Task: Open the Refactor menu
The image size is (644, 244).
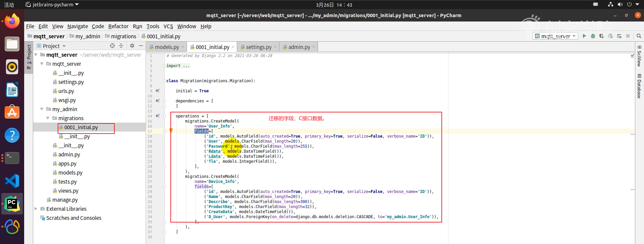Action: pos(118,26)
